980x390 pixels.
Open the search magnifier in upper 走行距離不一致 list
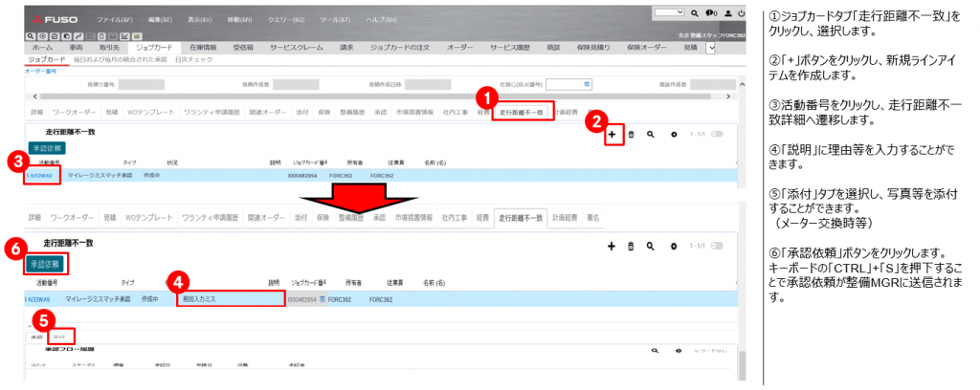click(x=650, y=136)
